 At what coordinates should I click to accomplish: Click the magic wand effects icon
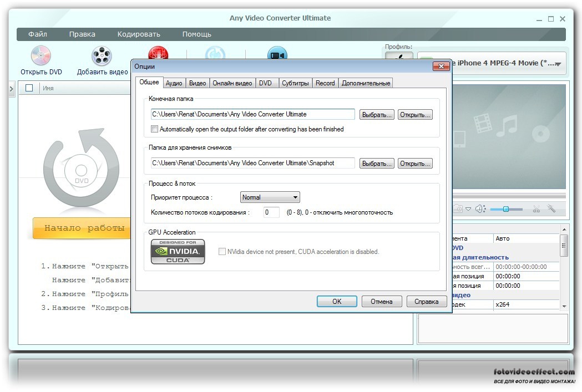click(x=551, y=208)
